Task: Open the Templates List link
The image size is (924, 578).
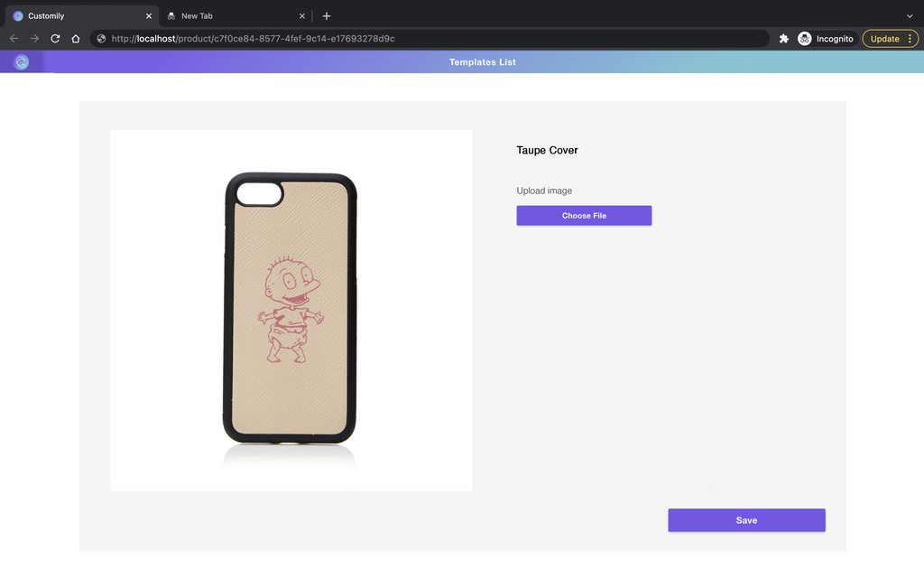Action: pyautogui.click(x=483, y=62)
